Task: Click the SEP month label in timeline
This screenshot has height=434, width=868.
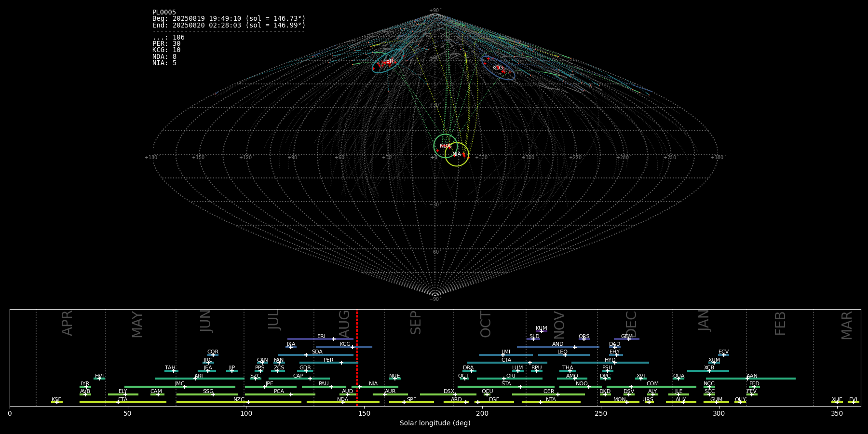Action: pyautogui.click(x=415, y=323)
